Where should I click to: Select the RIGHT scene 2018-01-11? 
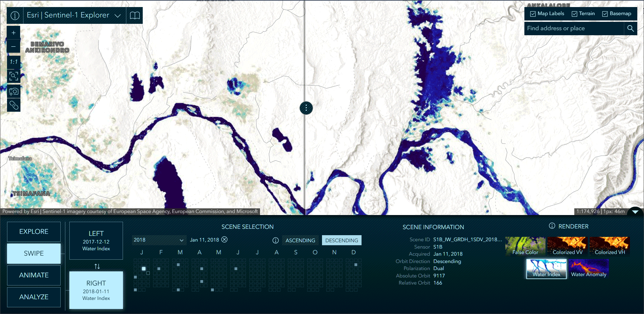pyautogui.click(x=96, y=290)
